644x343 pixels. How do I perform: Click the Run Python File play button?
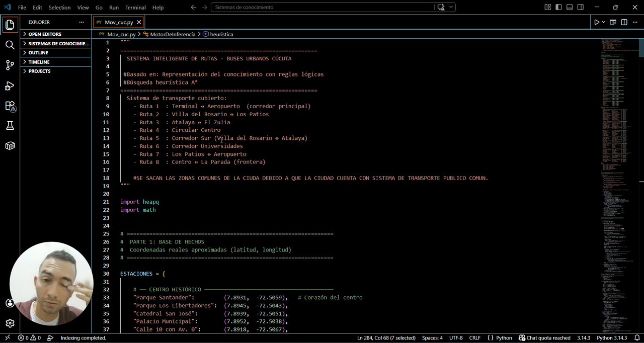[x=597, y=22]
